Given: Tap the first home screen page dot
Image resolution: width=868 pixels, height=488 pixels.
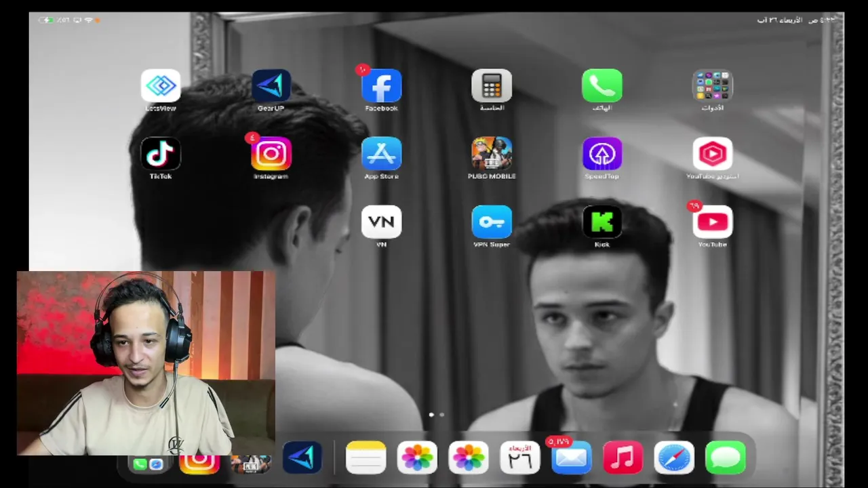Looking at the screenshot, I should pyautogui.click(x=431, y=414).
